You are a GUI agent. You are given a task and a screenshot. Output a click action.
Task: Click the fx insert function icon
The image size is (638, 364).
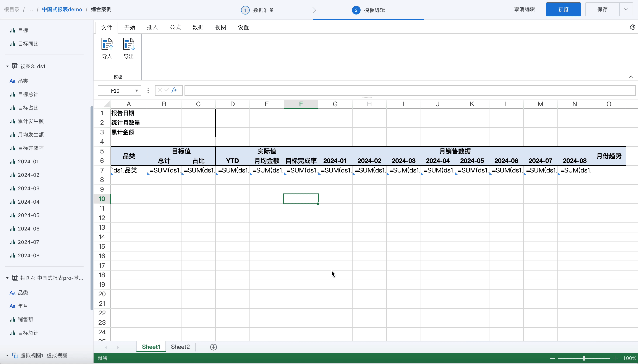coord(174,90)
